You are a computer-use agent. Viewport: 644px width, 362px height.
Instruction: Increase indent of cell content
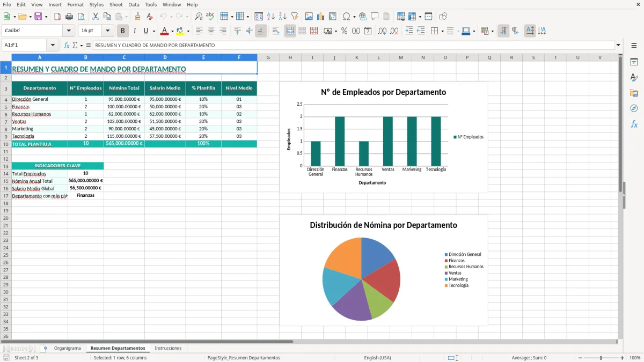pyautogui.click(x=409, y=31)
